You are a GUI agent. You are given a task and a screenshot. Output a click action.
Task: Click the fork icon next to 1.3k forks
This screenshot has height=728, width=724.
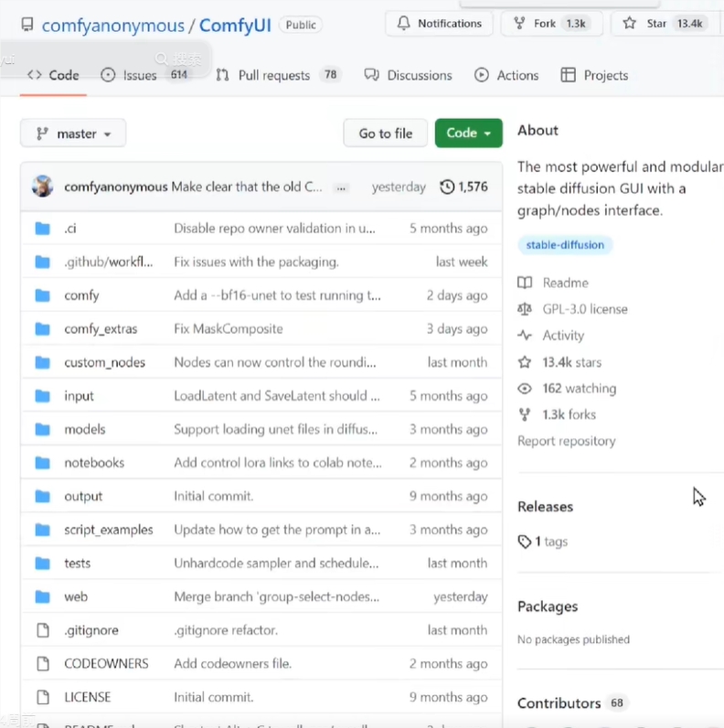525,414
